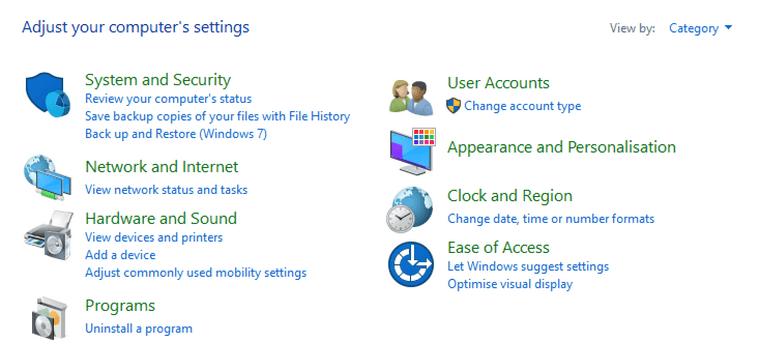
Task: Click Back up and Restore (Windows 7)
Action: [176, 134]
